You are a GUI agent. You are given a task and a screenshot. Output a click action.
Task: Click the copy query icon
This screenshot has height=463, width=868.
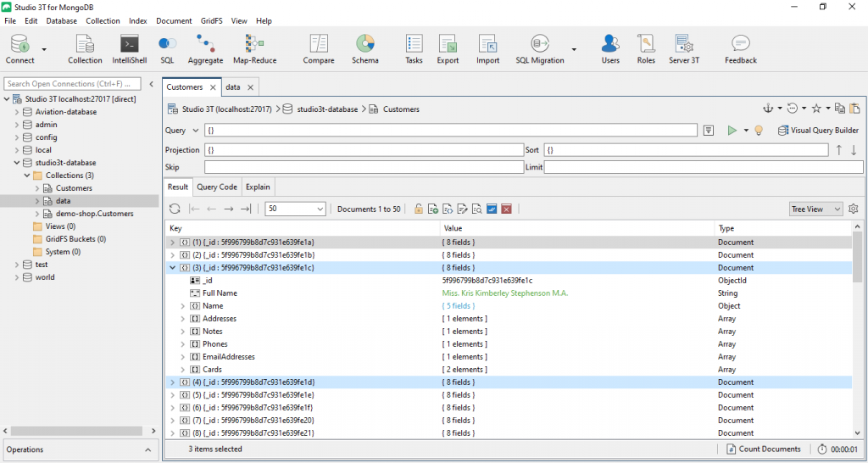coord(840,109)
